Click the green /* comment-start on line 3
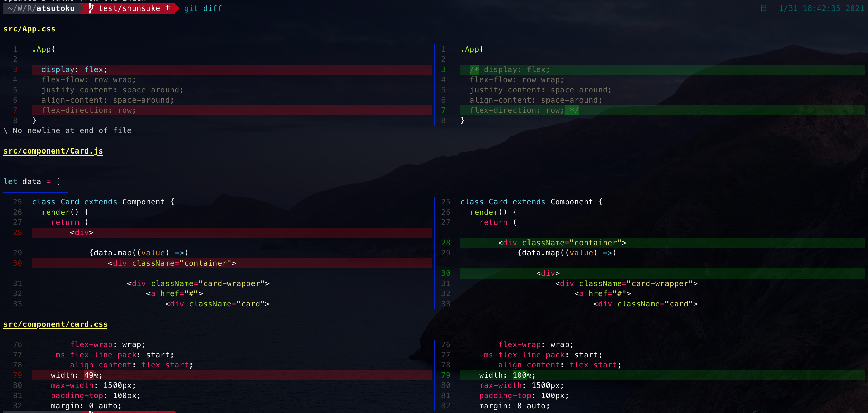This screenshot has height=413, width=868. (474, 70)
